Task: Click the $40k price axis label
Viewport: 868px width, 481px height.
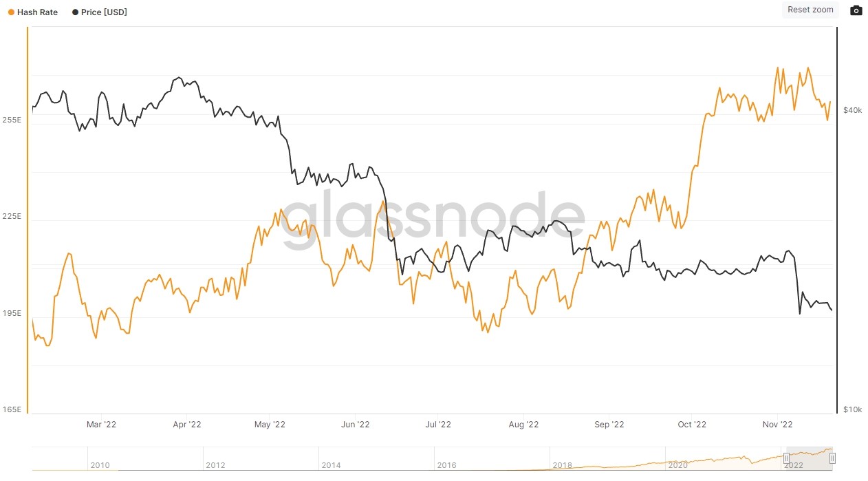Action: pyautogui.click(x=852, y=110)
